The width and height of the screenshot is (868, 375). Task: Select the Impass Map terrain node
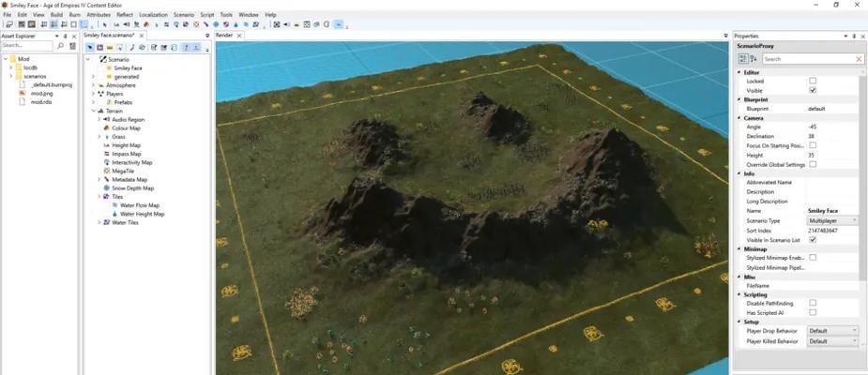tap(127, 154)
